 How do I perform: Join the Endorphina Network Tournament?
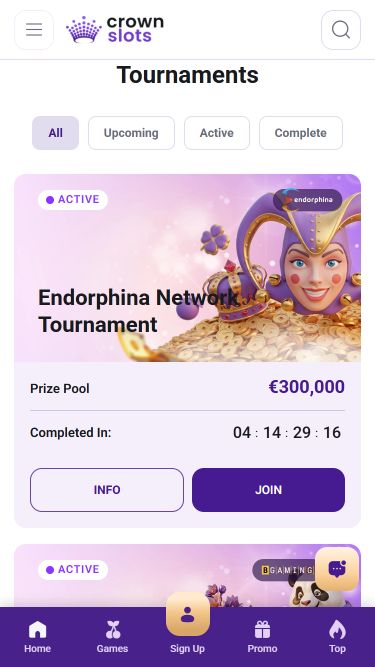pyautogui.click(x=268, y=490)
